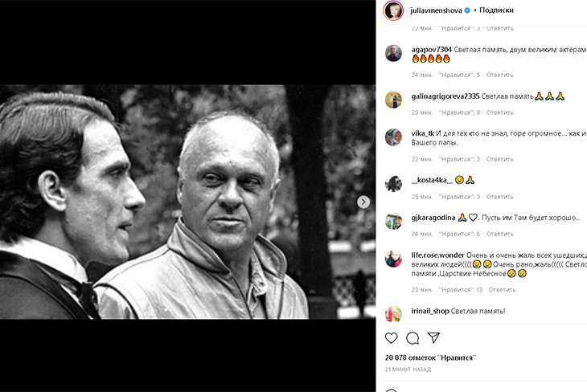Reply to agapov7304's comment via Ответить
This screenshot has width=587, height=392.
(499, 75)
